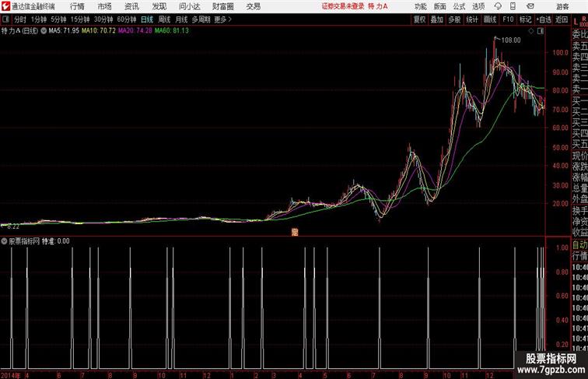Open the indicator settings circle beside 特力A(日线)
Screen dimensions: 588x379
[x=44, y=31]
